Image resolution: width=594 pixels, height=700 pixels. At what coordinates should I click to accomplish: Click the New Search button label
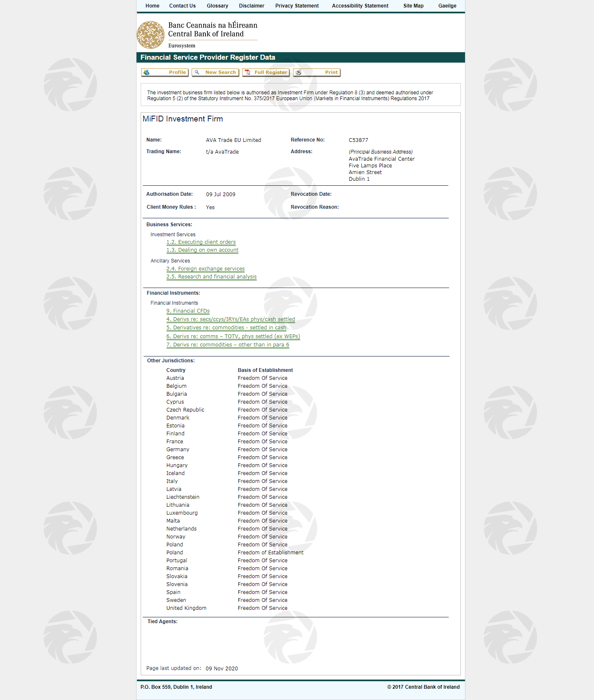click(220, 72)
